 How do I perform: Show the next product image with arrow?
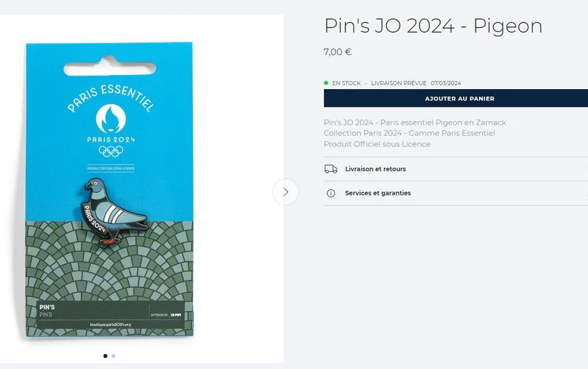286,192
